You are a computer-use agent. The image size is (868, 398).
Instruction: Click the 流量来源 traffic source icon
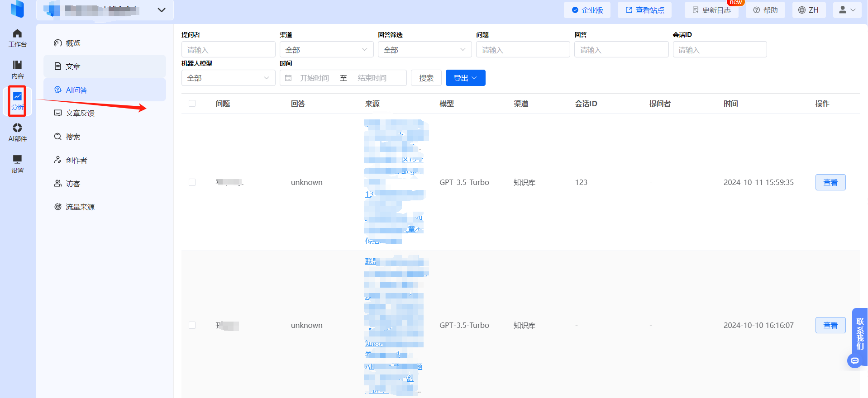coord(58,207)
